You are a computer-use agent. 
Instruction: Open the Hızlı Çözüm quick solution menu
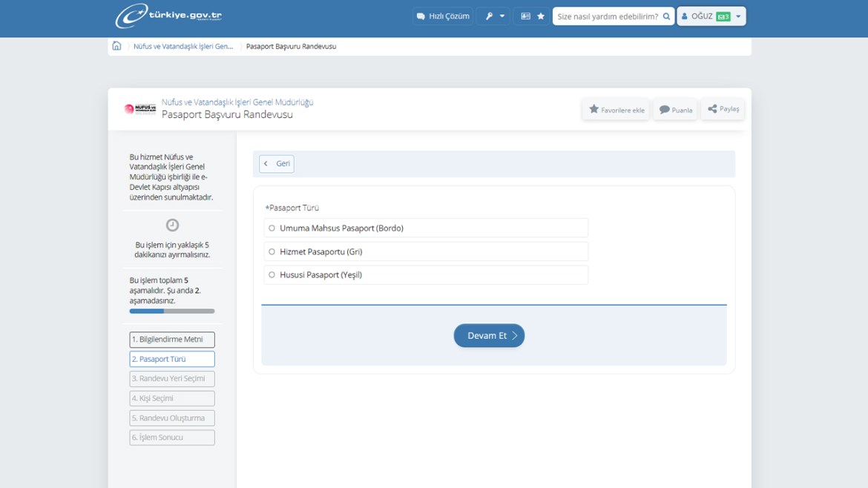(x=443, y=16)
